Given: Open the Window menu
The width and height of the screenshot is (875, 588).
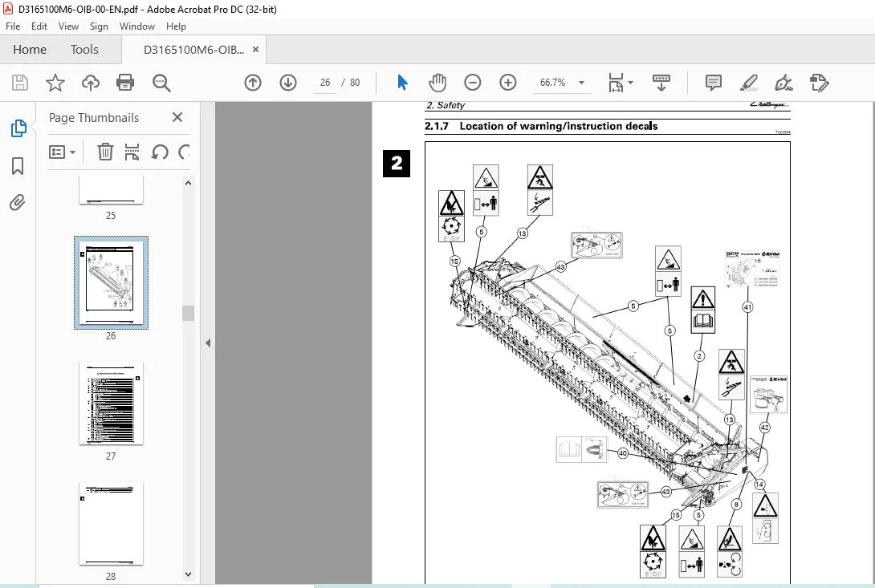Looking at the screenshot, I should tap(136, 26).
